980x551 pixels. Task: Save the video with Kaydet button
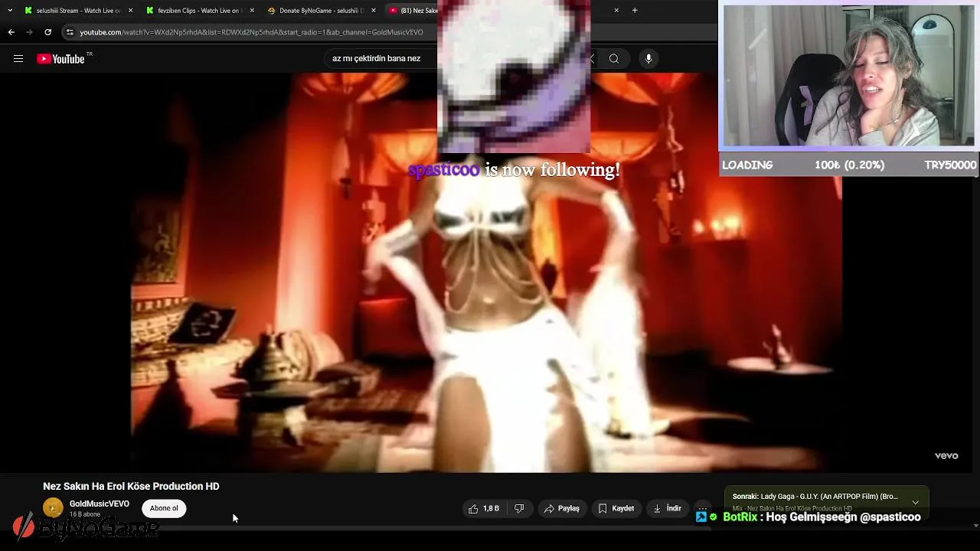[x=616, y=508]
